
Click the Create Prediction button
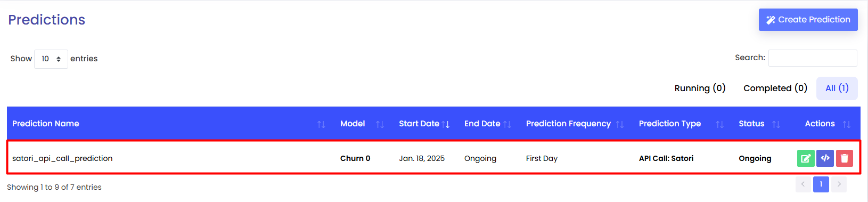[808, 20]
